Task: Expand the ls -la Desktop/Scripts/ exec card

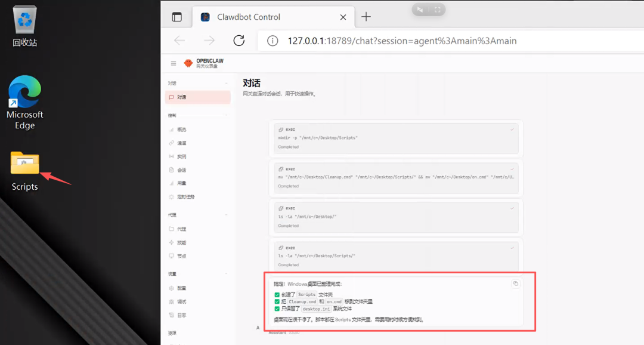Action: click(396, 256)
